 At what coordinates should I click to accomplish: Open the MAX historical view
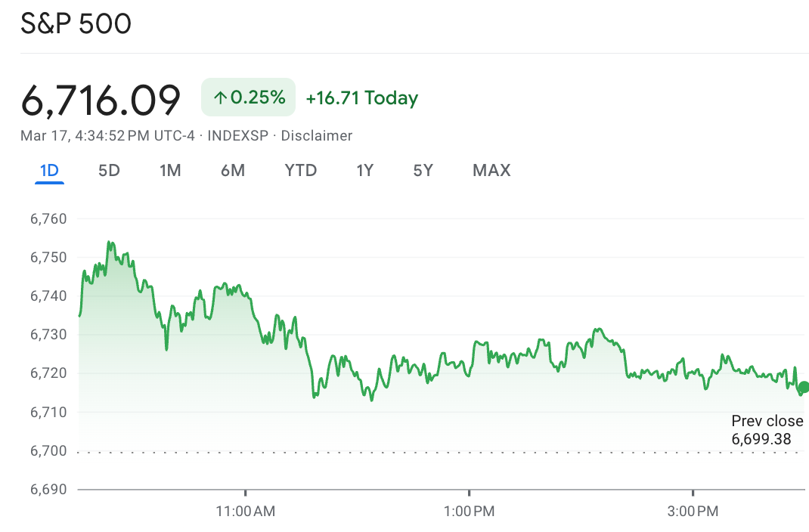[x=490, y=170]
